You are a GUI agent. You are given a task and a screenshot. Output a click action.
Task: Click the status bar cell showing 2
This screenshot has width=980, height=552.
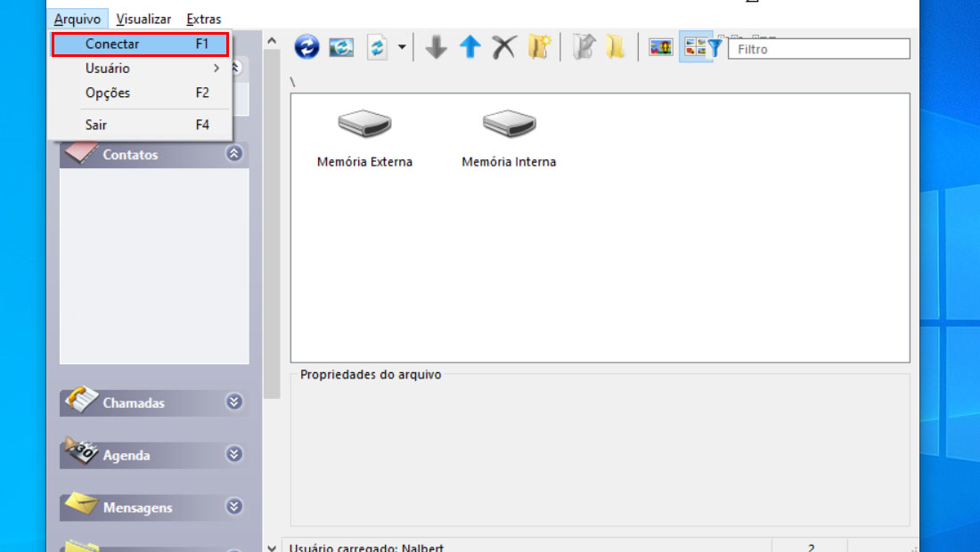point(810,548)
